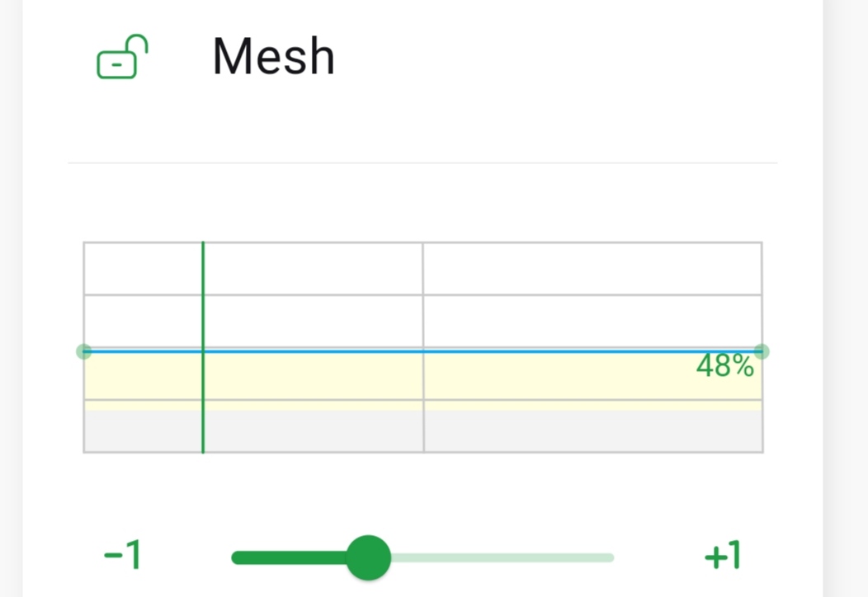This screenshot has height=597, width=868.
Task: Click the grey band at graph bottom
Action: 314,430
